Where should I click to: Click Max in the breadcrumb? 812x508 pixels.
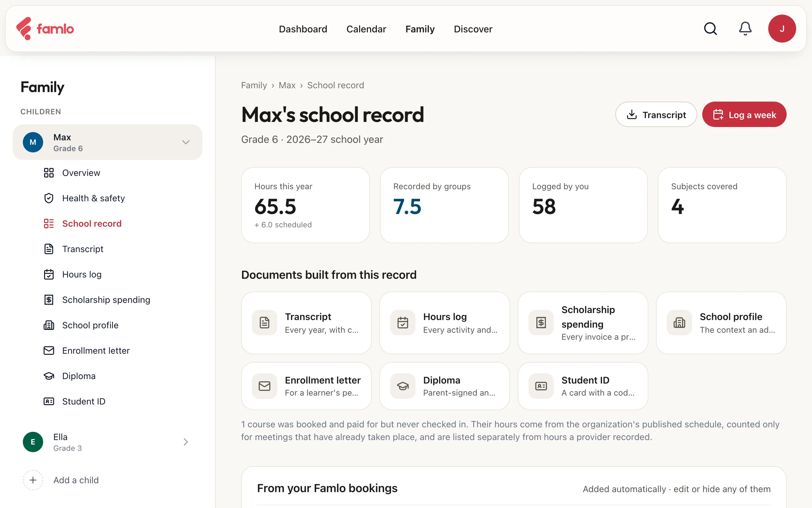pyautogui.click(x=287, y=85)
